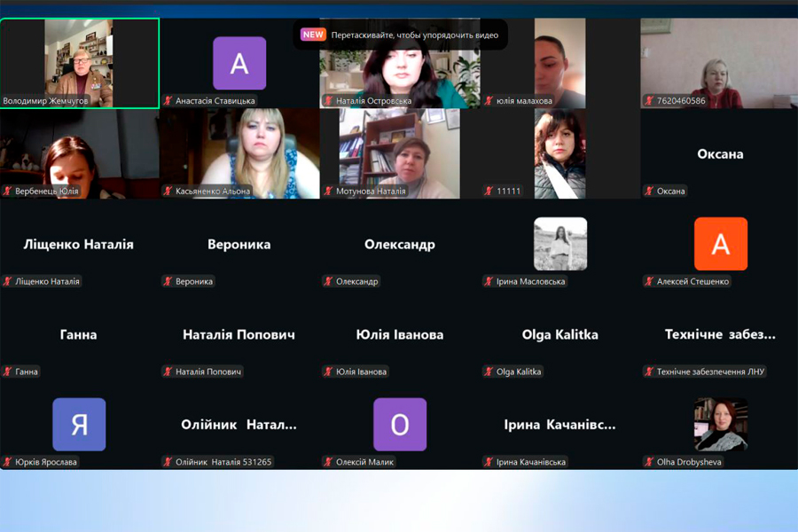Click the blue Я avatar of Юрків Ярослава
Image resolution: width=798 pixels, height=532 pixels.
click(x=79, y=425)
